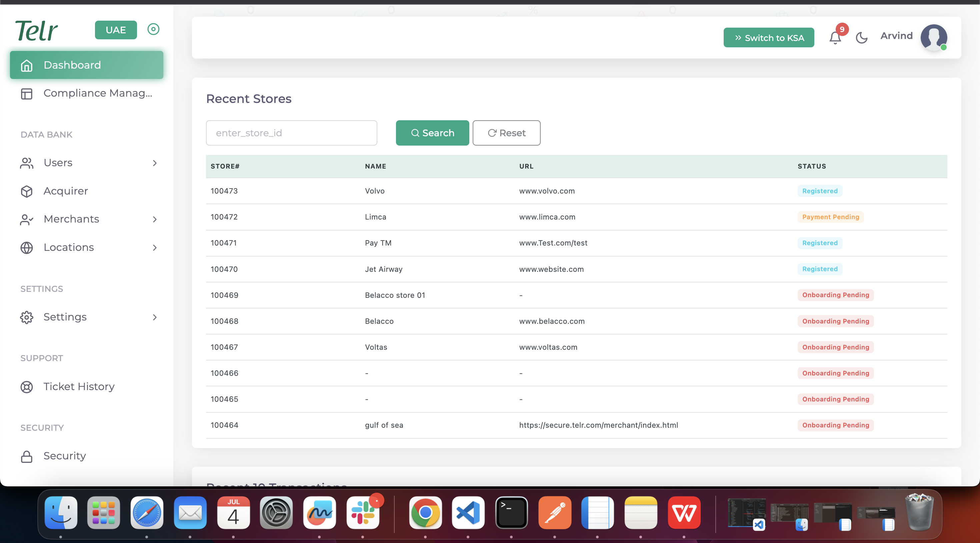Click Registered status for Pay TM
Image resolution: width=980 pixels, height=543 pixels.
(820, 243)
